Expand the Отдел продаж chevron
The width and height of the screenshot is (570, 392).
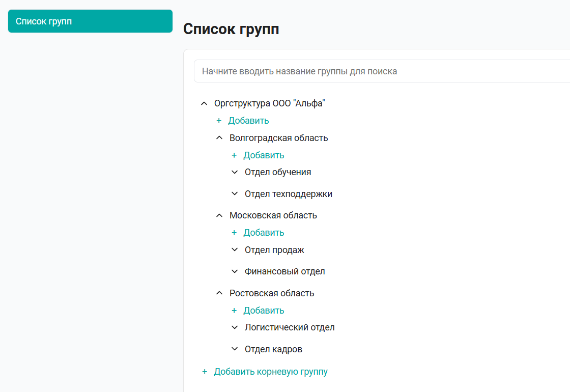(x=235, y=250)
